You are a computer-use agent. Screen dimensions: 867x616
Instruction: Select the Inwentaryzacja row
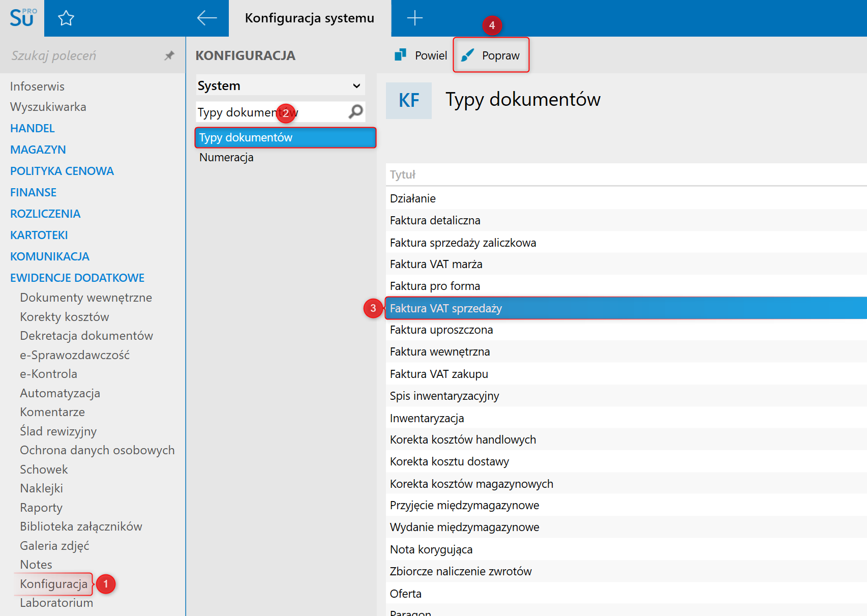click(x=626, y=418)
